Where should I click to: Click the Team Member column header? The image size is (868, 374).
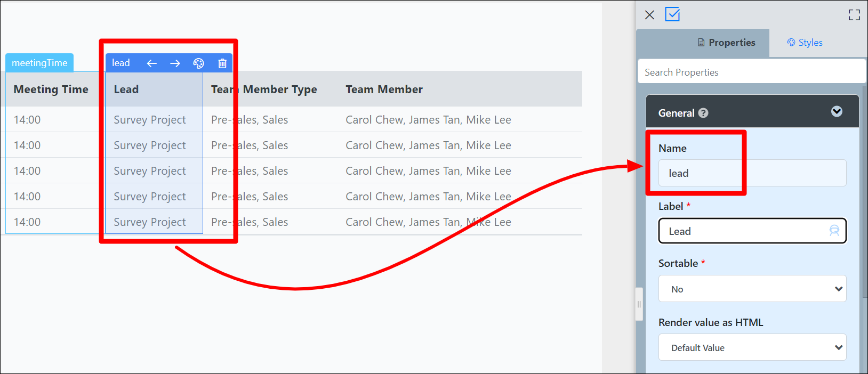point(384,90)
